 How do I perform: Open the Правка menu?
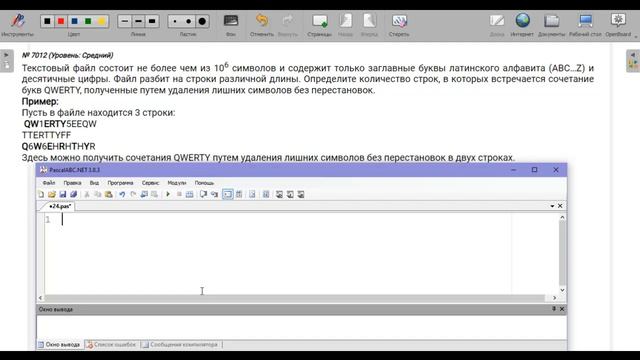click(72, 183)
